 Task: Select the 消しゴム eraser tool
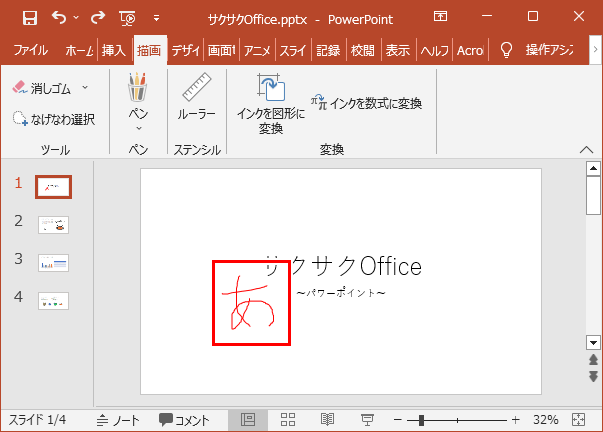[x=42, y=88]
